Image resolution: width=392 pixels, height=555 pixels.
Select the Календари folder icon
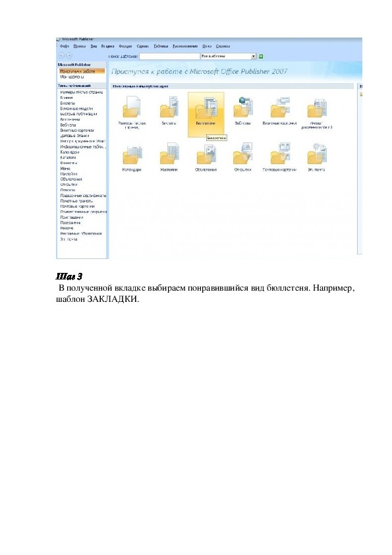(132, 154)
